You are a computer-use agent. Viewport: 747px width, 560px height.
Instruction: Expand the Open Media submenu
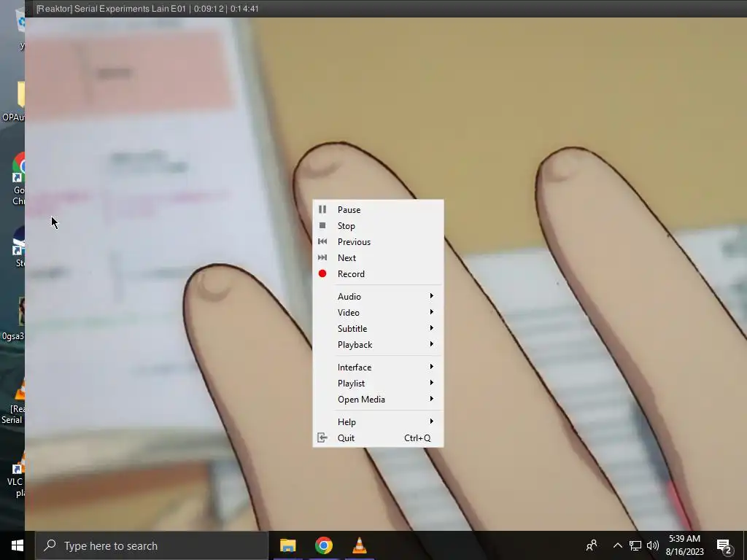[379, 399]
